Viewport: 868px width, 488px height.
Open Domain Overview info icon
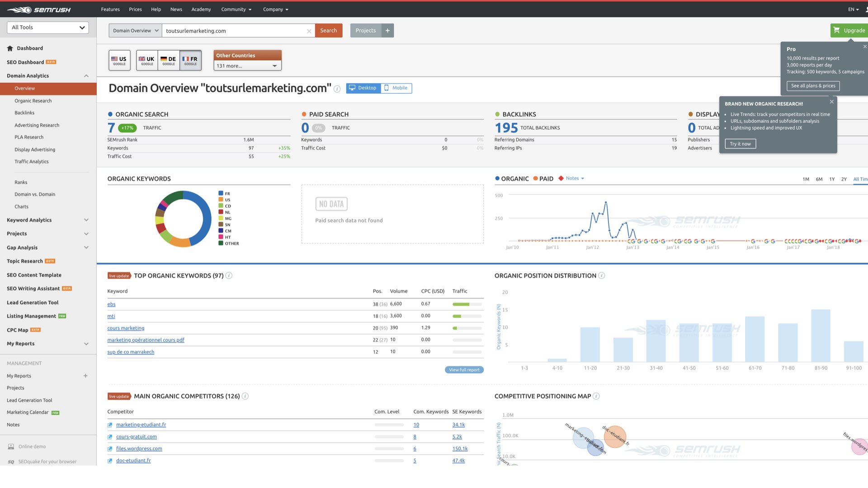[x=337, y=89]
